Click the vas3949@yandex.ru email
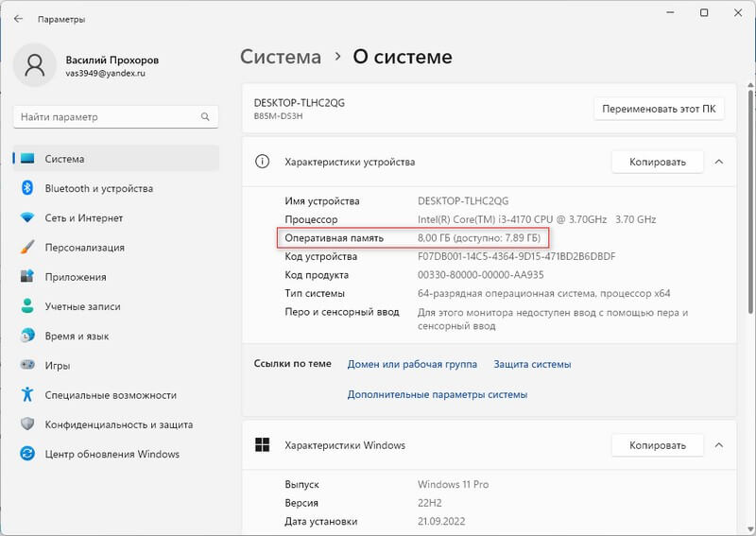Viewport: 756px width, 536px height. pos(105,74)
